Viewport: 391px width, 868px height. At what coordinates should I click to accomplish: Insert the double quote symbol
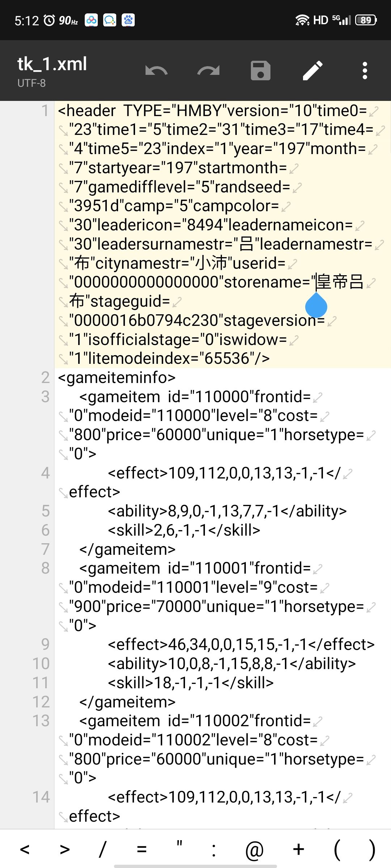pos(179,846)
